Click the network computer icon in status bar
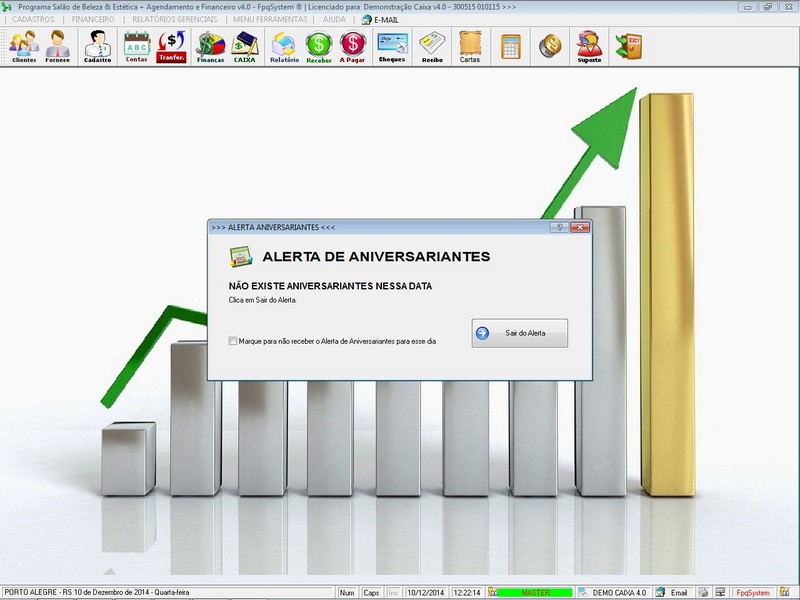This screenshot has height=600, width=800. (x=720, y=592)
